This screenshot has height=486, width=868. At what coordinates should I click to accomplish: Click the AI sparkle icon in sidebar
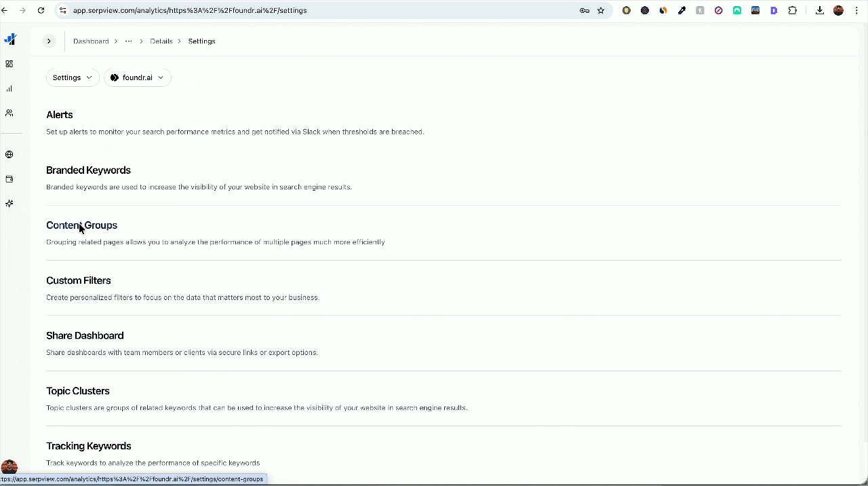coord(9,203)
